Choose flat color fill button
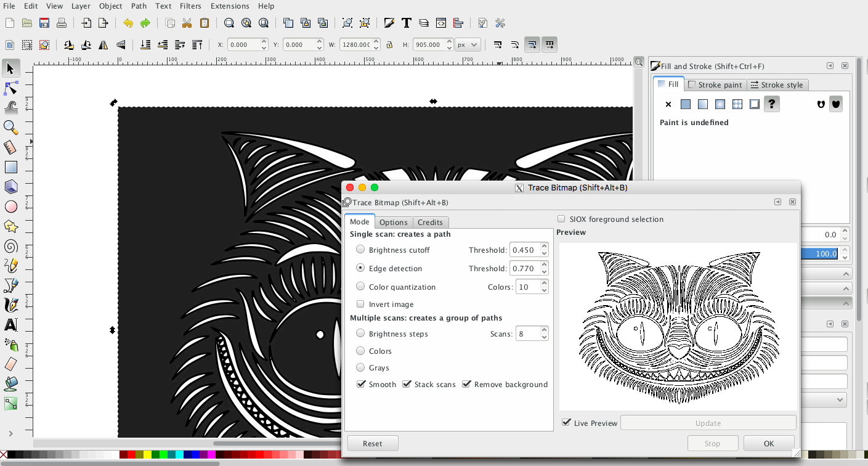The image size is (868, 466). [x=686, y=104]
